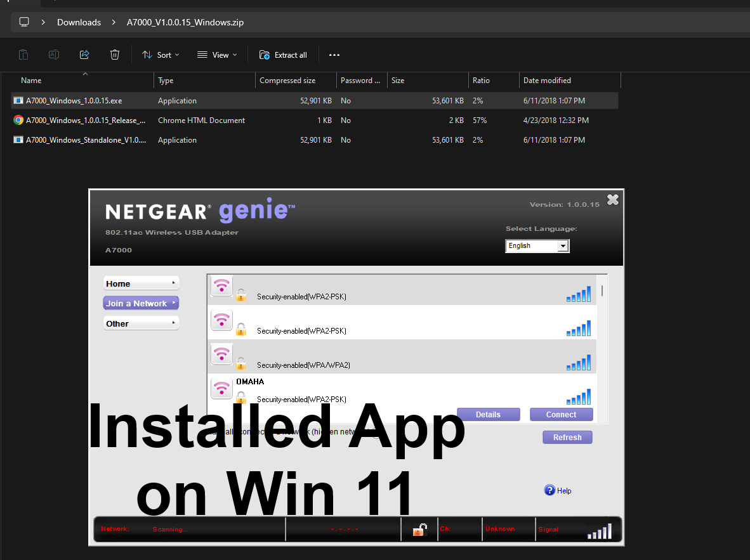The width and height of the screenshot is (750, 560).
Task: Click 57% ratio cell
Action: point(480,120)
